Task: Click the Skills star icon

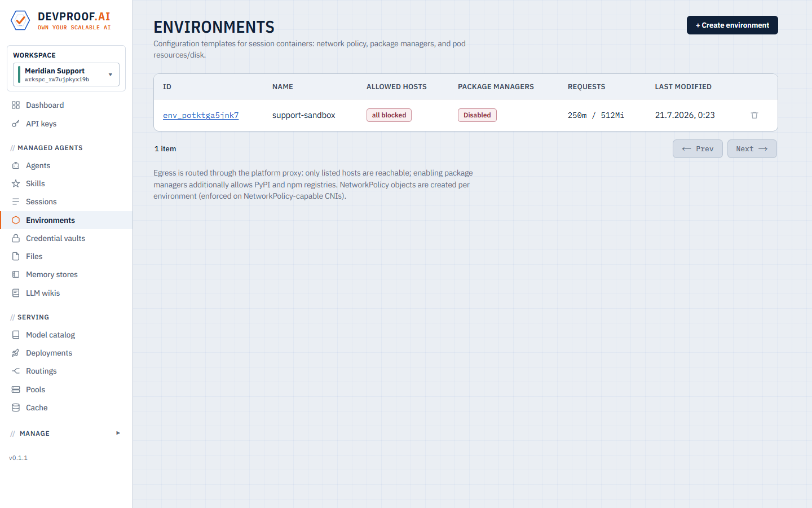Action: (16, 183)
